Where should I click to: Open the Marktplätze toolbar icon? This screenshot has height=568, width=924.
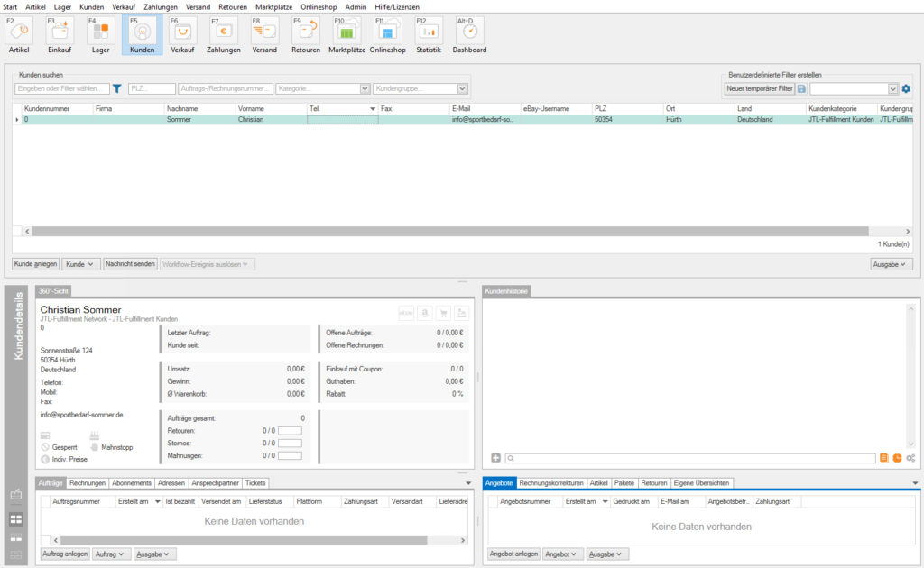(x=347, y=34)
